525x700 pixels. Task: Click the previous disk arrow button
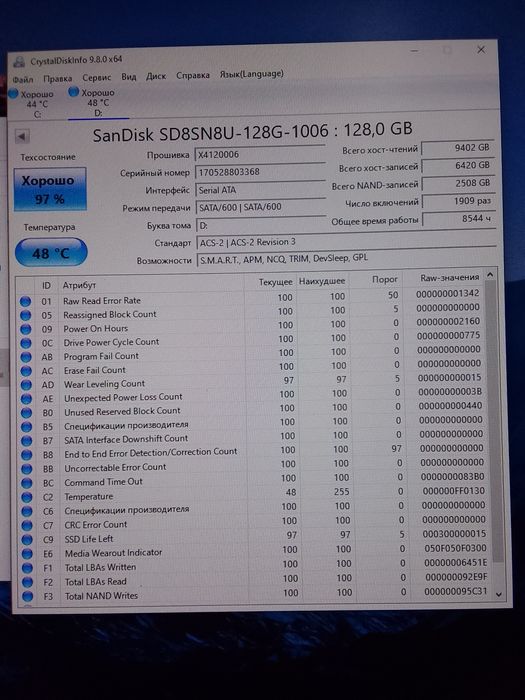(22, 136)
